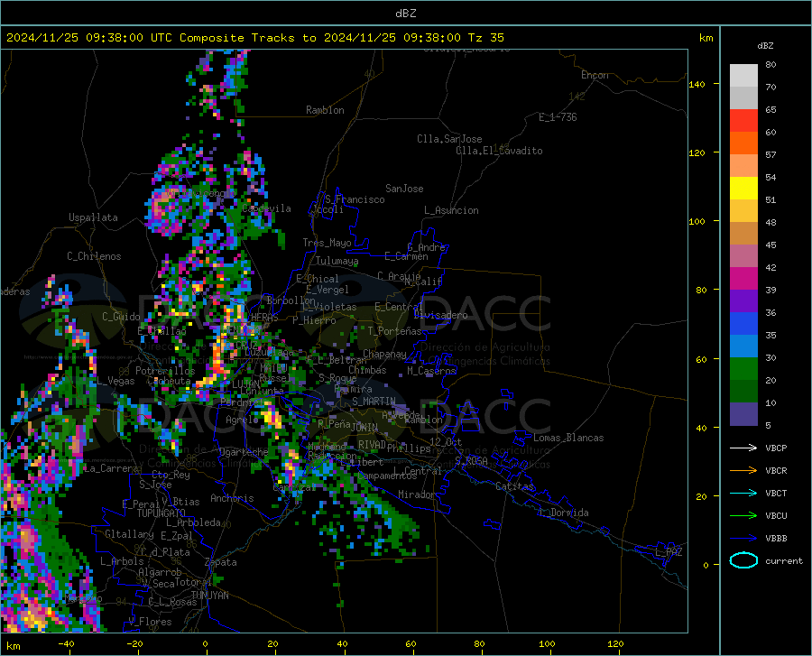Select the slate violet swatch between 10 and 5
The image size is (812, 656).
743,413
